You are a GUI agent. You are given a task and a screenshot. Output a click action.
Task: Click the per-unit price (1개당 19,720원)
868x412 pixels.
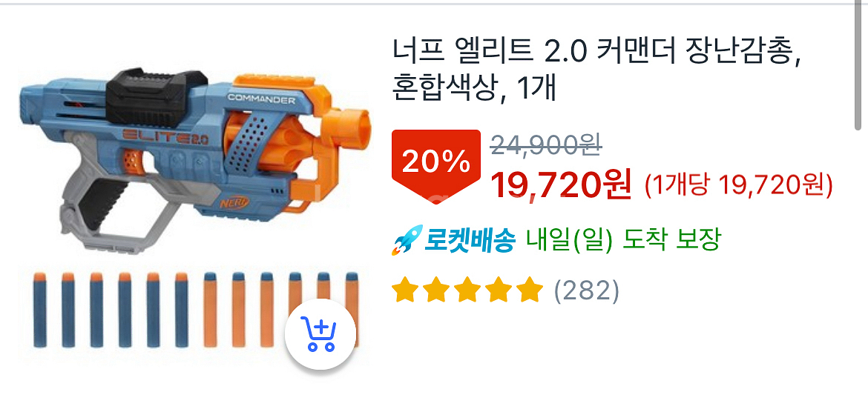click(738, 187)
